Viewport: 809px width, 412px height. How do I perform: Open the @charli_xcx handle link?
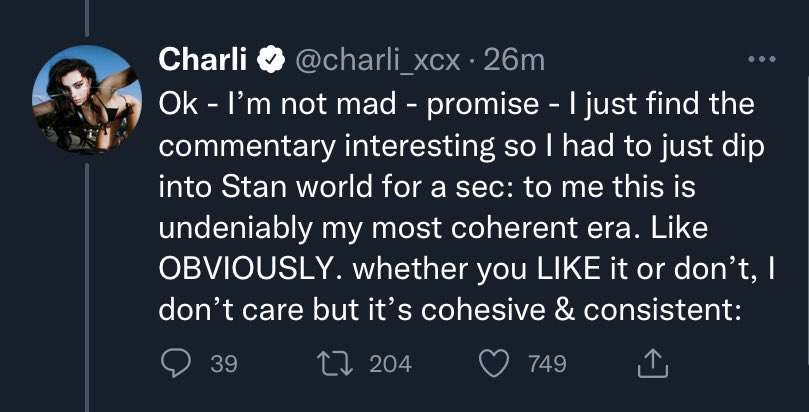(377, 61)
